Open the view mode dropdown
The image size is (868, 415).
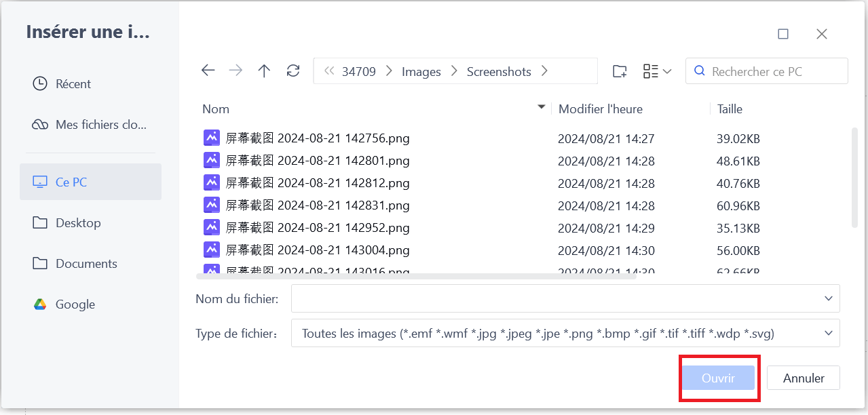point(657,71)
